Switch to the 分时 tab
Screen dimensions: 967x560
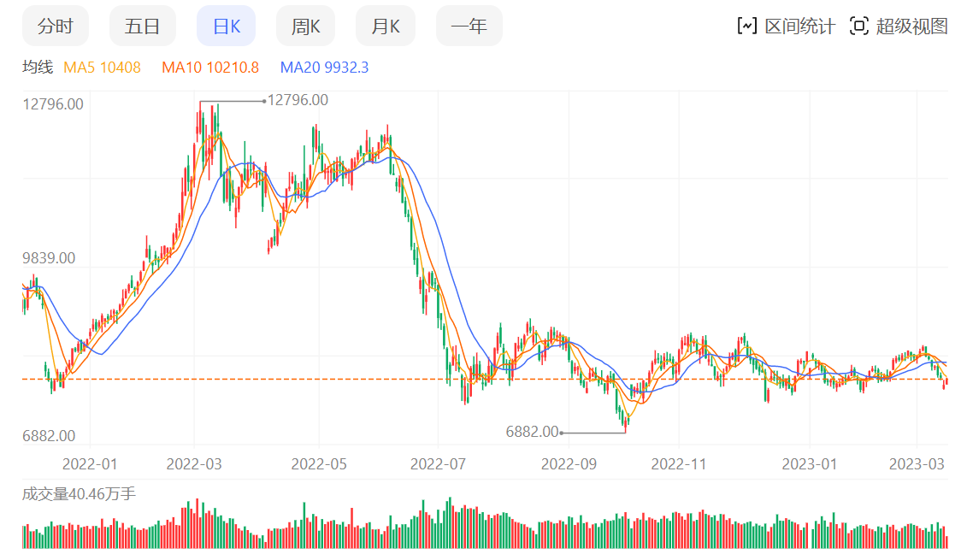[x=56, y=26]
